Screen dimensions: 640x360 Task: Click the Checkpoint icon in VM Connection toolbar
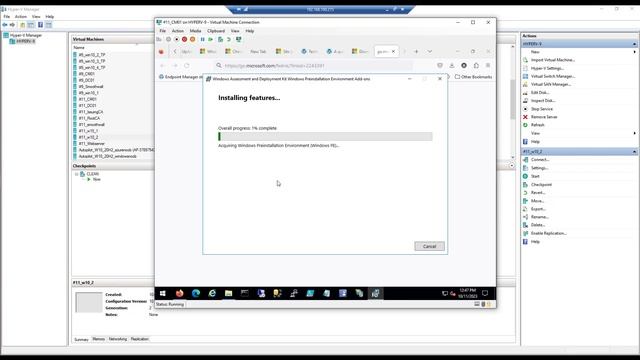tap(220, 40)
